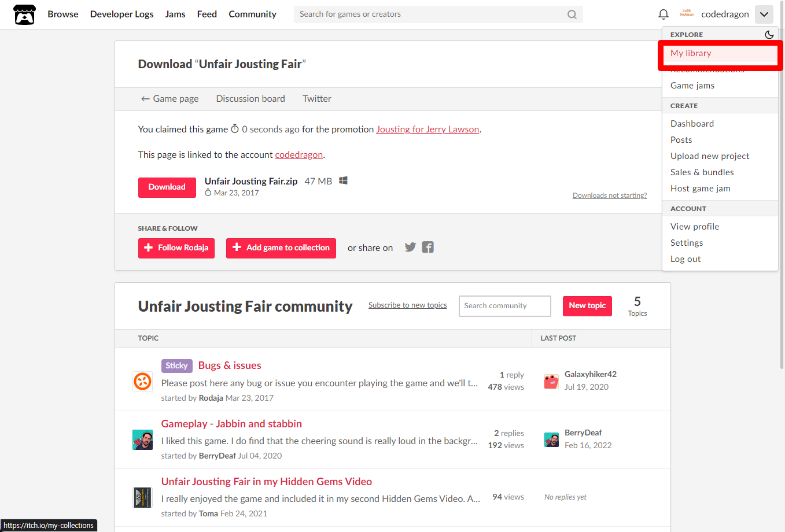Open Unfair Jousting Fair in my Hidden Gems Video

[267, 482]
